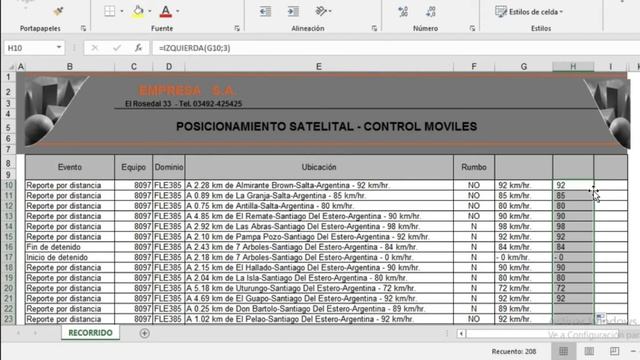Open Número dialog launcher
Image resolution: width=640 pixels, height=360 pixels.
(x=472, y=28)
